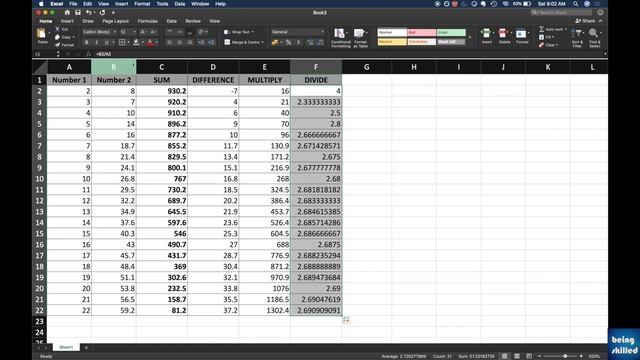Open the Review ribbon tab

coord(193,21)
